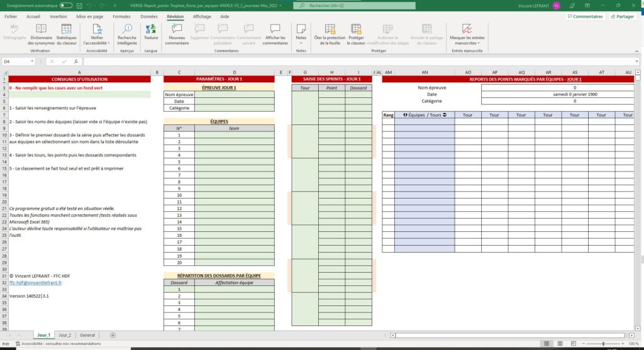Viewport: 644px width, 350px height.
Task: Add a Nouveau commentaire
Action: pyautogui.click(x=177, y=34)
